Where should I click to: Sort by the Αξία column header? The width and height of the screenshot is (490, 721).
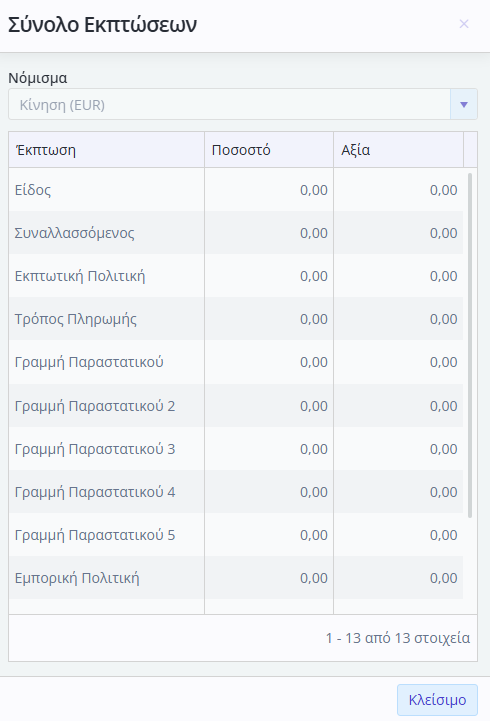[399, 150]
